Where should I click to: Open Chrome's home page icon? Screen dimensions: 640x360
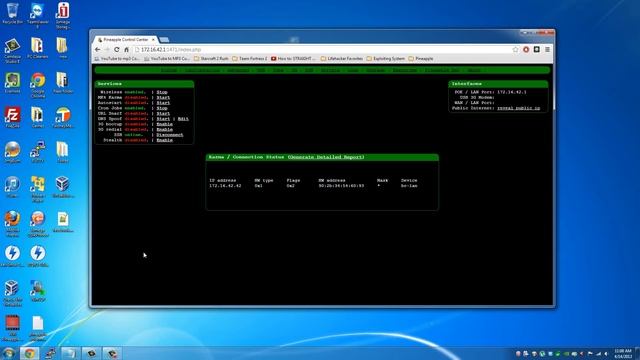[126, 49]
